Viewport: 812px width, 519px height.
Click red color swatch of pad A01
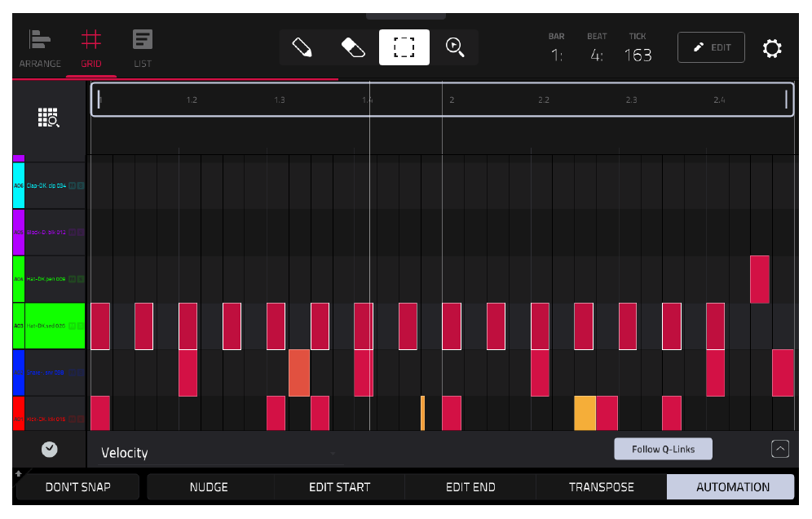(19, 413)
